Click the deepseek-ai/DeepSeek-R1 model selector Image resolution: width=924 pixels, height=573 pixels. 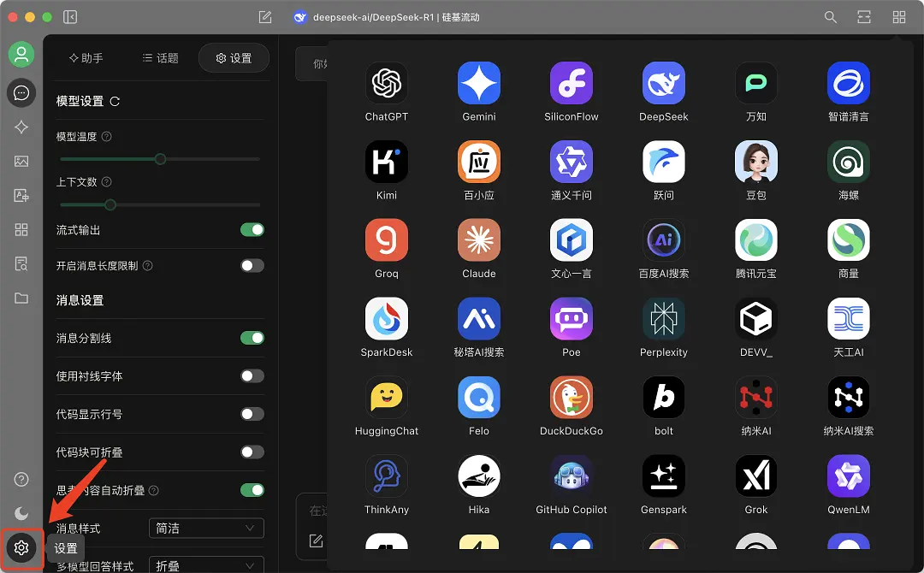click(387, 17)
